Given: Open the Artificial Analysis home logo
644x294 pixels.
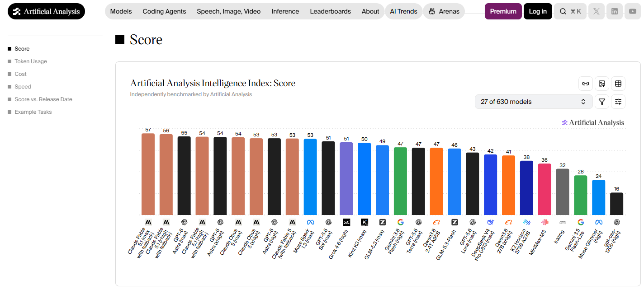Looking at the screenshot, I should (x=46, y=11).
